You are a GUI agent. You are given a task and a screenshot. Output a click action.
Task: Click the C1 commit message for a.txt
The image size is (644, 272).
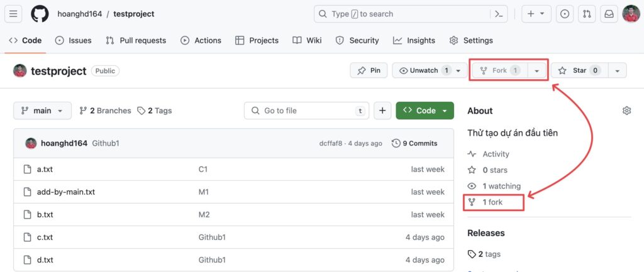(x=203, y=169)
